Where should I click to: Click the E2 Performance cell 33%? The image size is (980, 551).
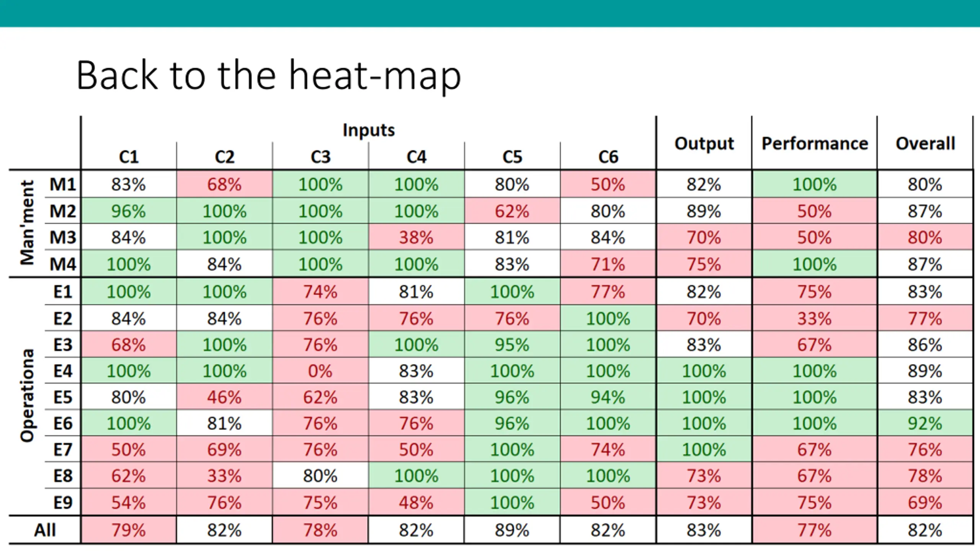pyautogui.click(x=815, y=318)
